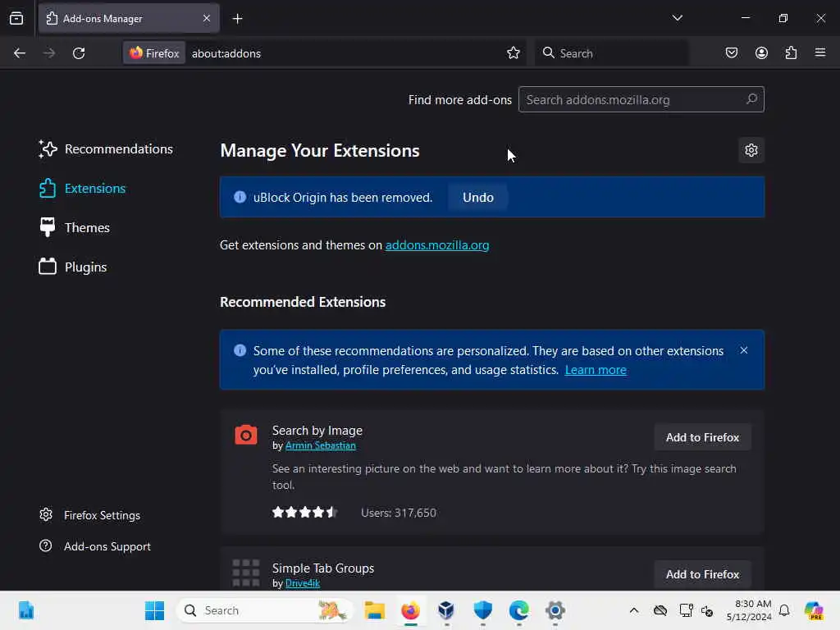Viewport: 840px width, 630px height.
Task: Open a new tab with plus button
Action: [237, 19]
